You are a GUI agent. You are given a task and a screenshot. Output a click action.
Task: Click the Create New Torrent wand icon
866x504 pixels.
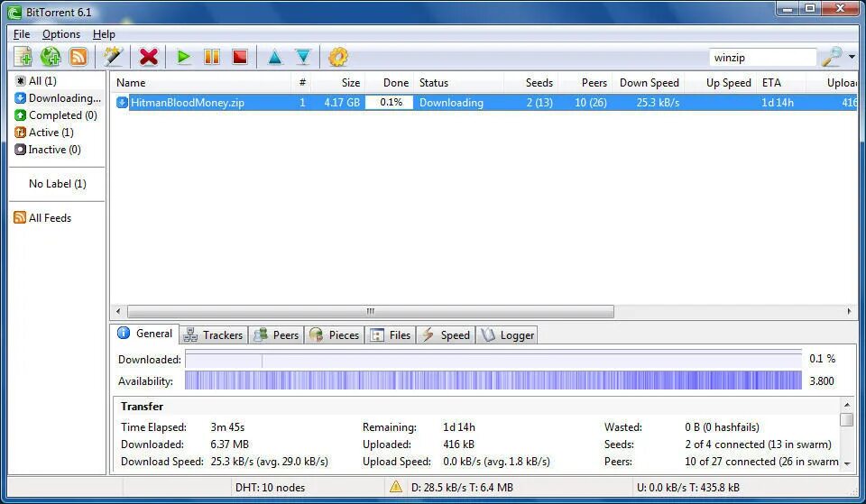tap(114, 57)
